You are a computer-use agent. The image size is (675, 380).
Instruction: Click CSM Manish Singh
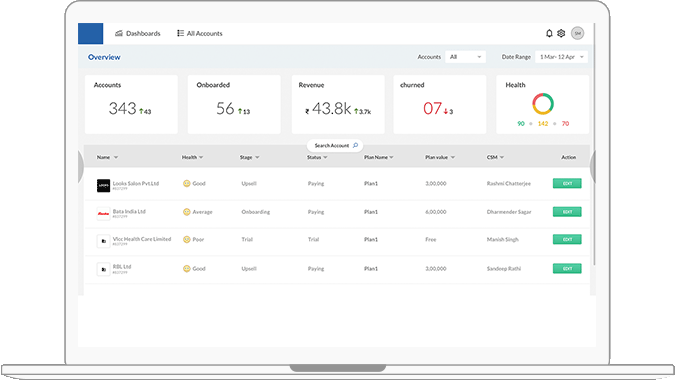click(502, 239)
